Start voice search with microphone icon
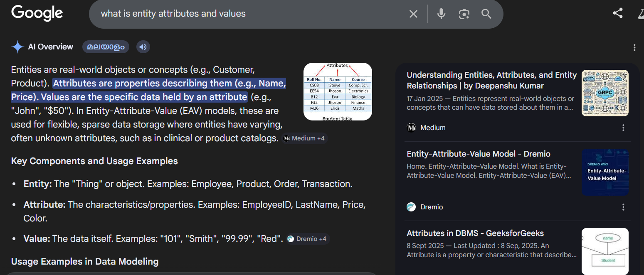The width and height of the screenshot is (644, 275). click(442, 14)
